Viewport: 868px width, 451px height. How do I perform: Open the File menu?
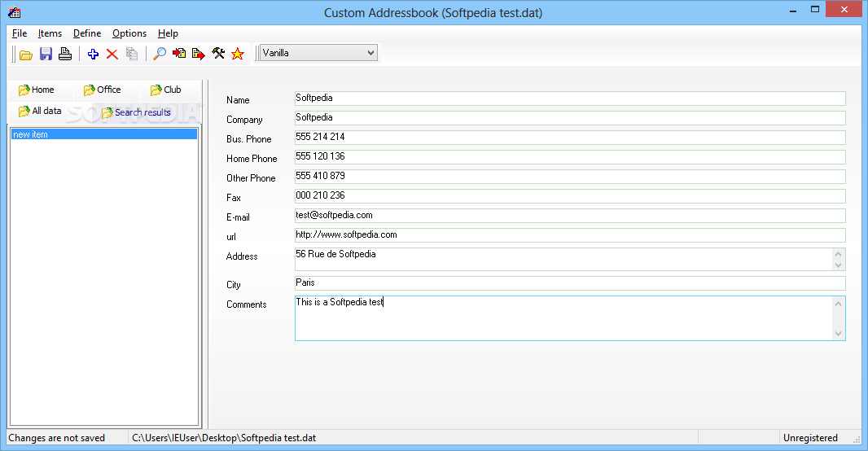(x=20, y=33)
